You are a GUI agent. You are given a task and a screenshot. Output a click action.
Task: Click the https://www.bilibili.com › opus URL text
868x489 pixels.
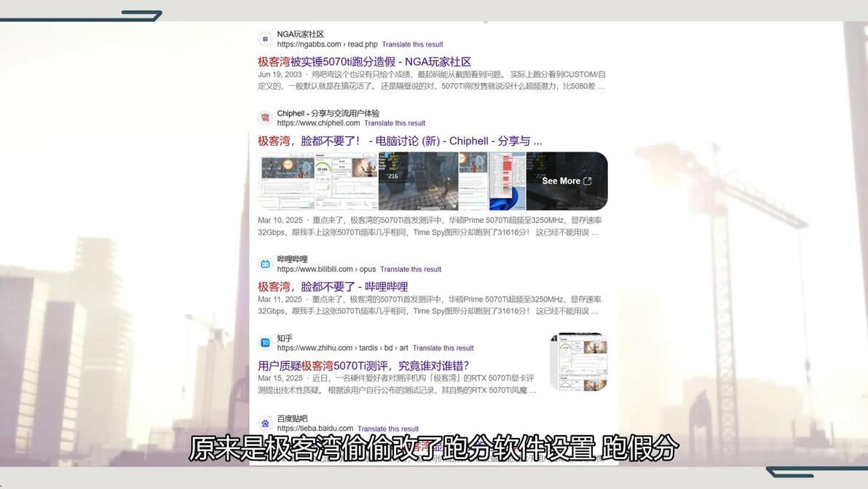[x=326, y=270]
